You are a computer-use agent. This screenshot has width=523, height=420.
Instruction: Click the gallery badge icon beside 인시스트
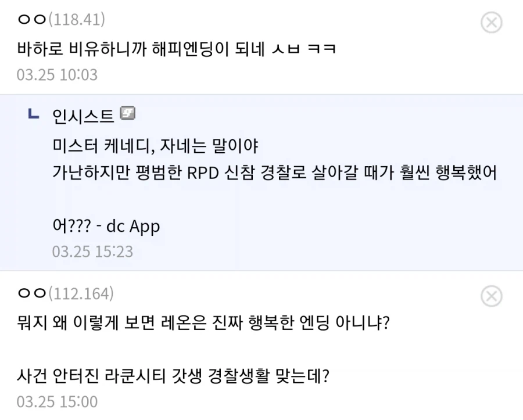(x=129, y=114)
